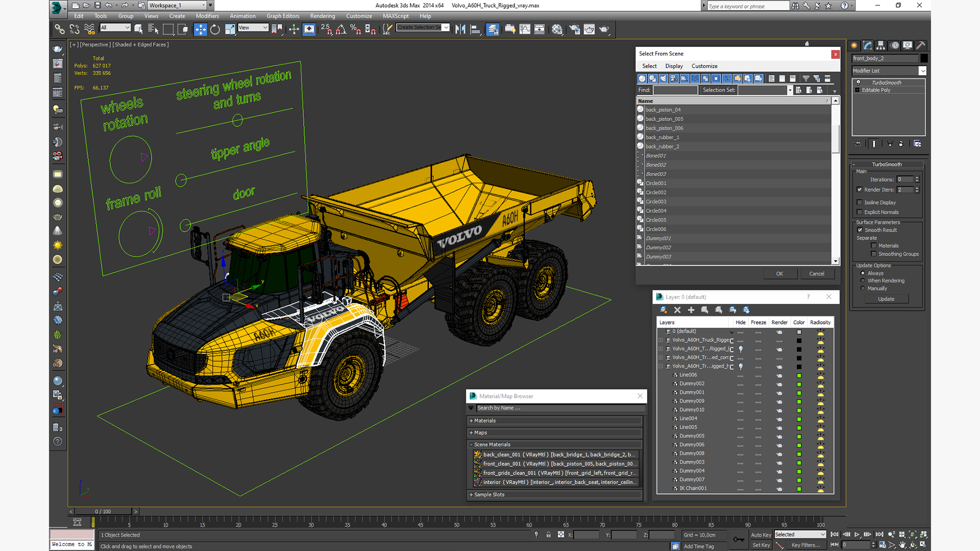Click Select by Name toolbar icon
This screenshot has width=980, height=551.
tap(153, 29)
